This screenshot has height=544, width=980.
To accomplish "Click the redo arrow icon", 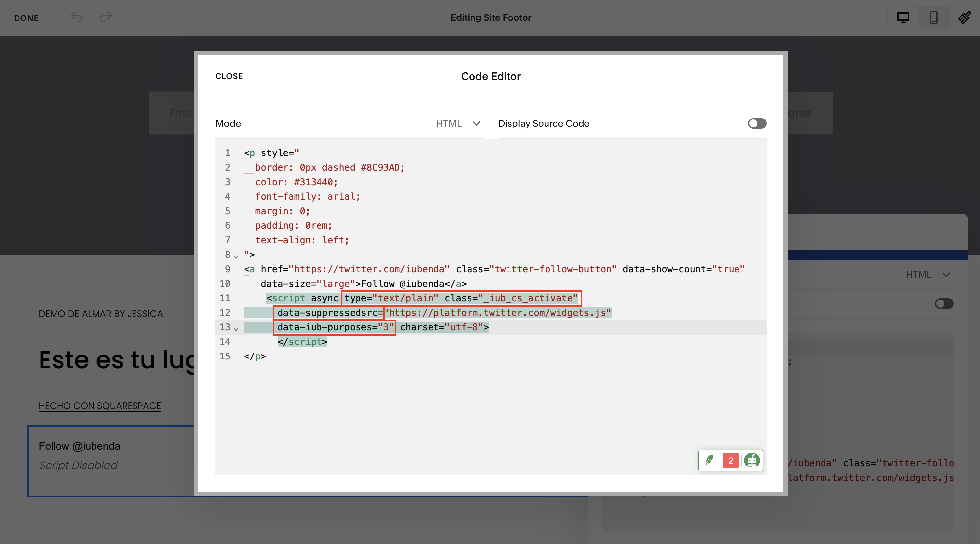I will tap(105, 17).
